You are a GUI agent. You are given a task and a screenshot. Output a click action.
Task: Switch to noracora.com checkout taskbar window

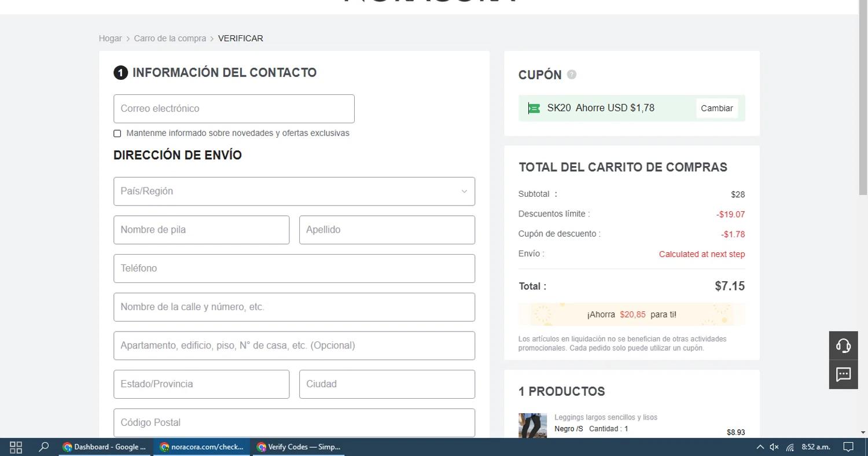(x=202, y=447)
